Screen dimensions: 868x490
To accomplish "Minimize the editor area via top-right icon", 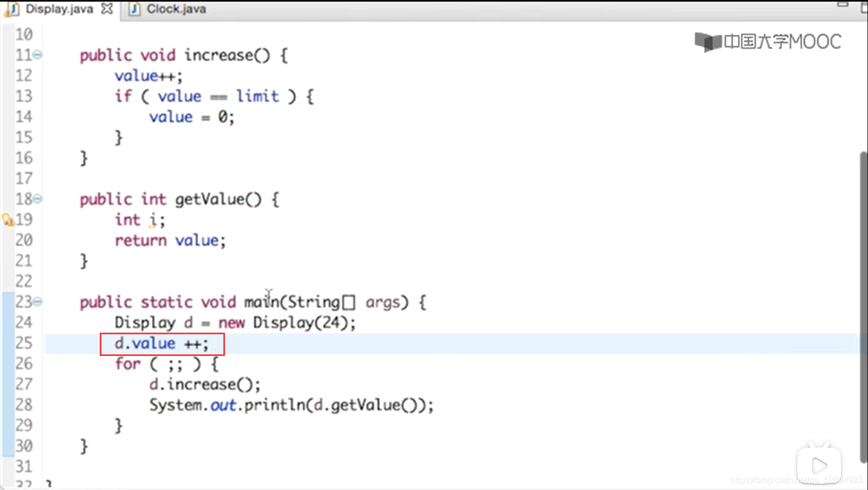I will 843,5.
